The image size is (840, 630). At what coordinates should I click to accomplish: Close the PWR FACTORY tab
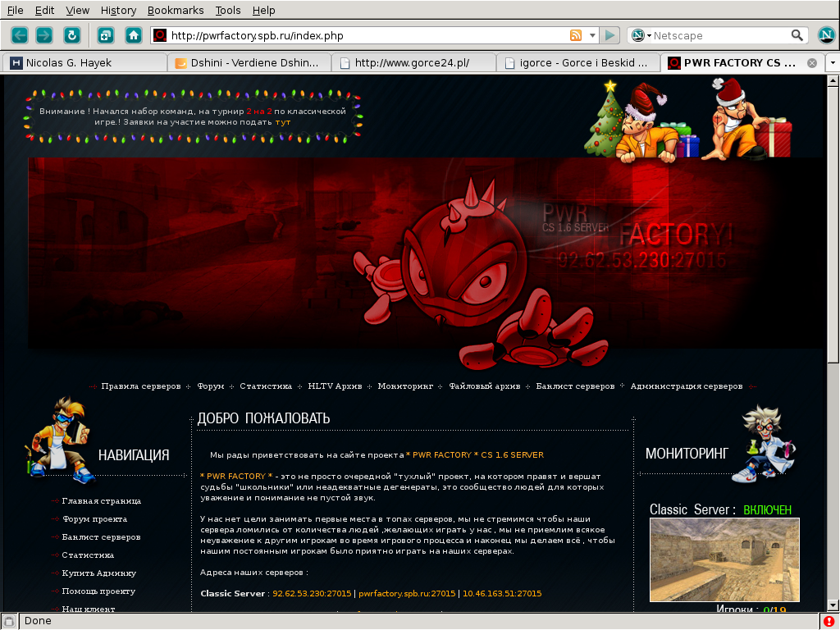812,62
